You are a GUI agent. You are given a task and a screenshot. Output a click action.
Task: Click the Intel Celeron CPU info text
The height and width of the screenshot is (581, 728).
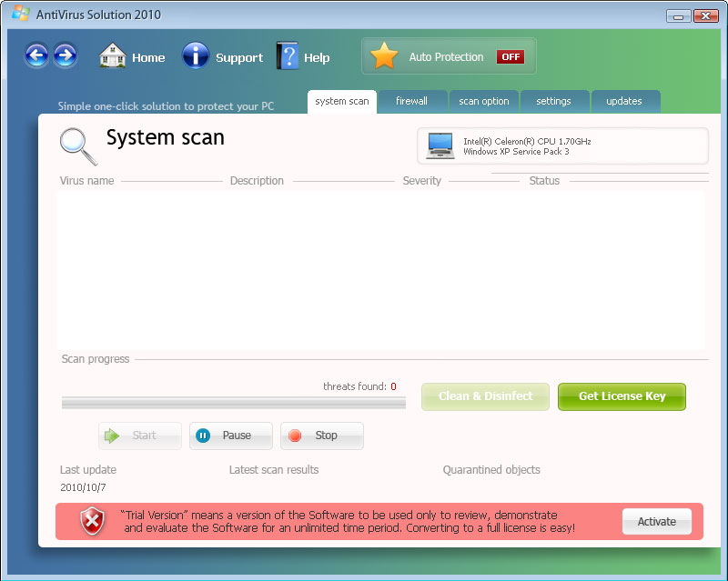pos(527,142)
